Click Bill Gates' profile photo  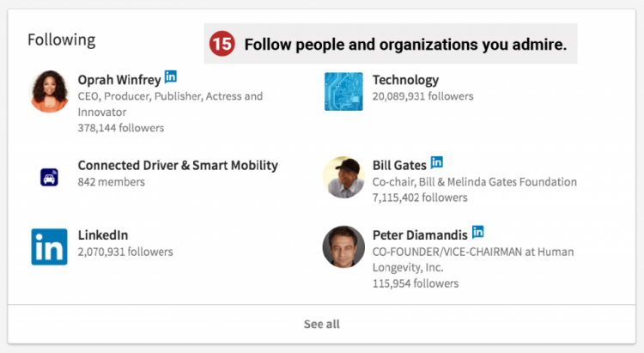point(343,177)
